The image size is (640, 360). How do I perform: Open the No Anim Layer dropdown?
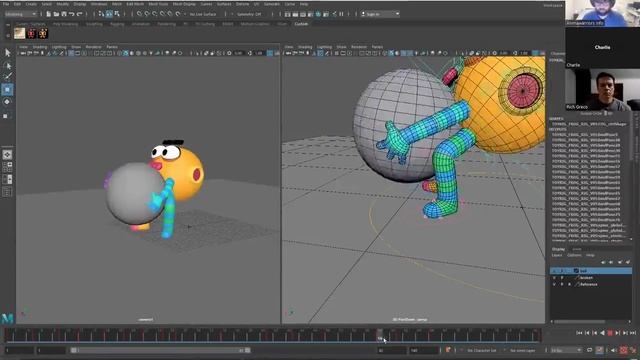coord(522,350)
